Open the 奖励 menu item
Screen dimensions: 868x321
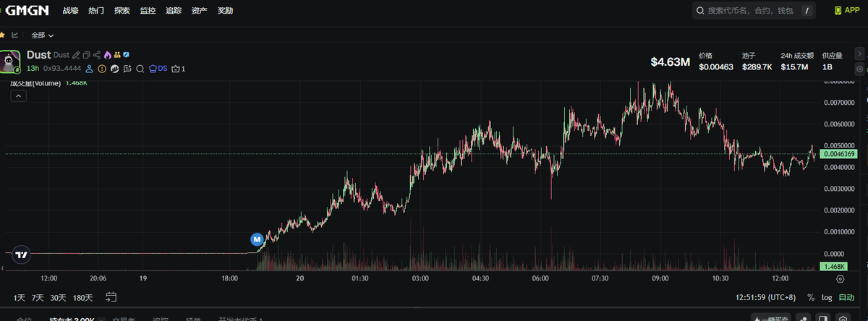[x=226, y=11]
